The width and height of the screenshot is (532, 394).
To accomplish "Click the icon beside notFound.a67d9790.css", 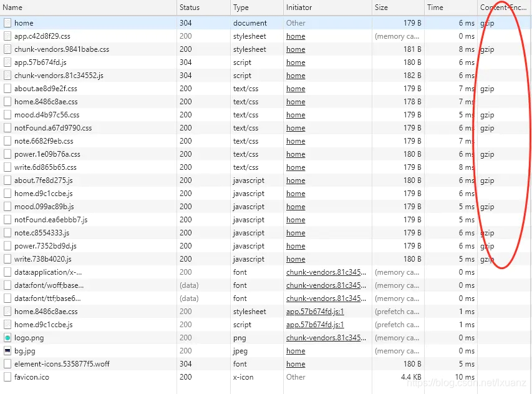I will pos(7,128).
